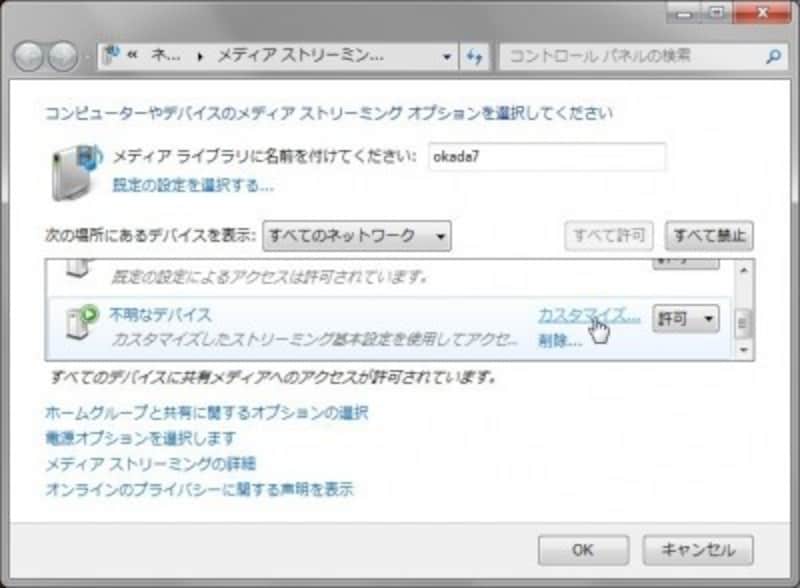This screenshot has height=588, width=800.
Task: Open 電源オプションを選択します link
Action: pos(141,438)
